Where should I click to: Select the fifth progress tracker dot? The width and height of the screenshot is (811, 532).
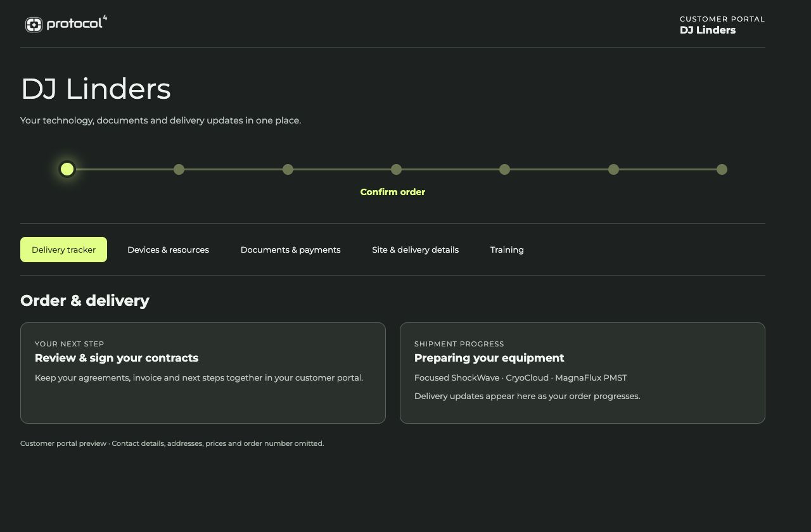click(504, 169)
